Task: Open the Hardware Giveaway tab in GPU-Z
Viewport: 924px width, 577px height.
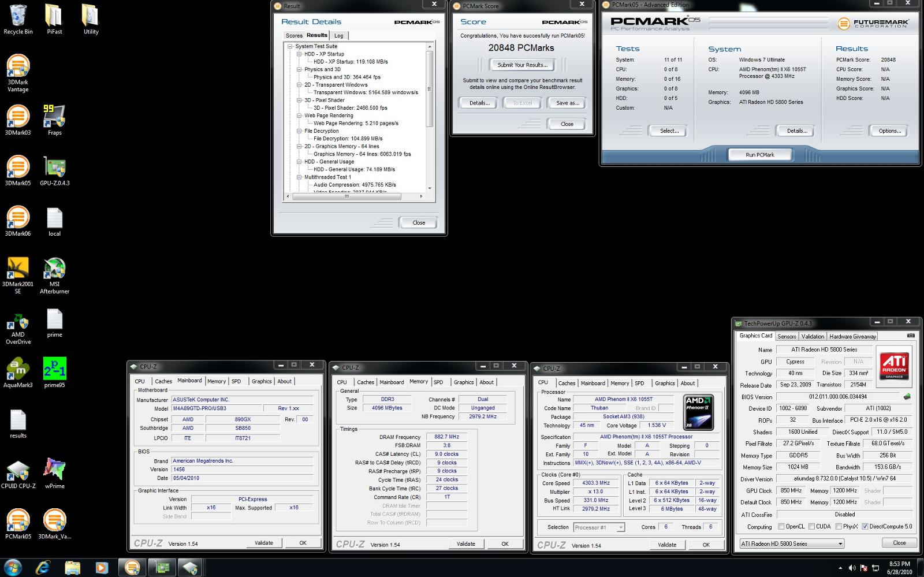Action: (x=853, y=336)
